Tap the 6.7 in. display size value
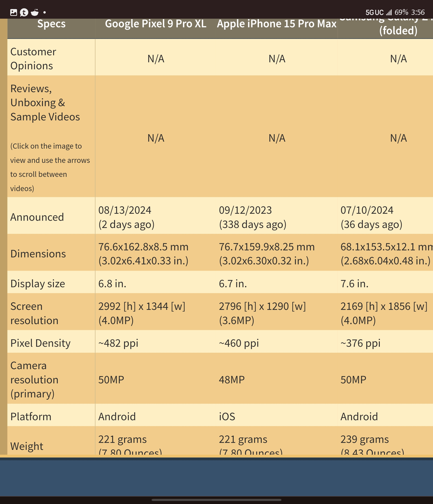 coord(233,284)
